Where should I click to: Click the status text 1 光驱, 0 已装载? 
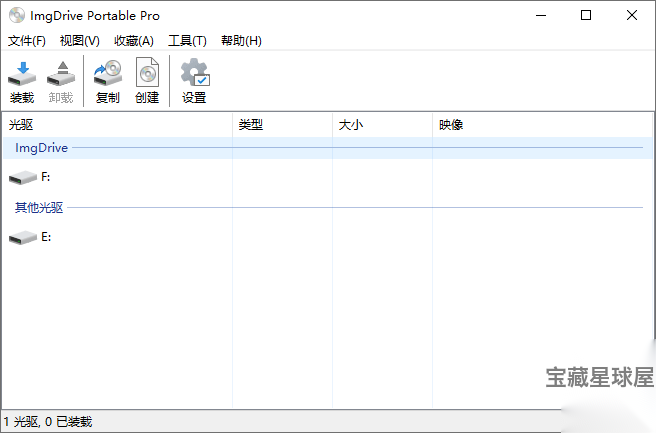48,421
